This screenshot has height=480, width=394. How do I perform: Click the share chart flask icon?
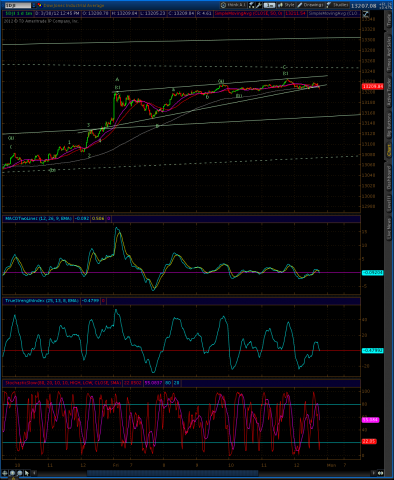tap(252, 5)
